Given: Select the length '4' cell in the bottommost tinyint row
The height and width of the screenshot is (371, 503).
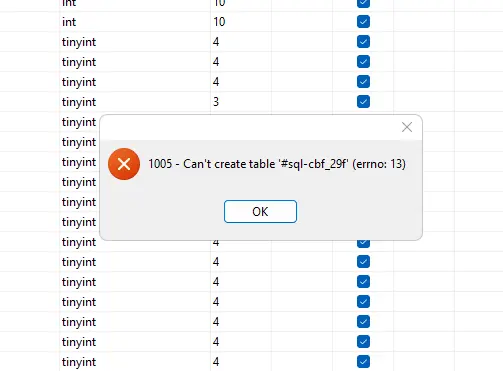Looking at the screenshot, I should click(x=241, y=362).
